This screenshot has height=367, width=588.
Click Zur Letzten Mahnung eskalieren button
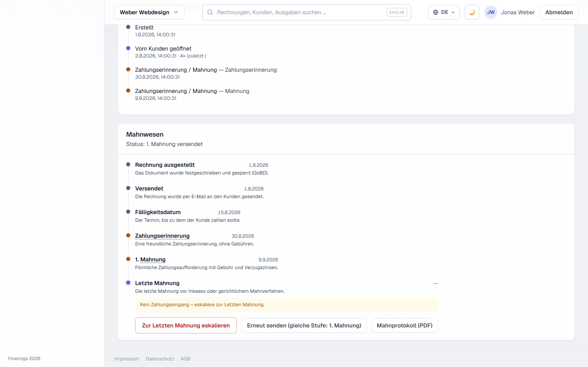[x=186, y=325]
